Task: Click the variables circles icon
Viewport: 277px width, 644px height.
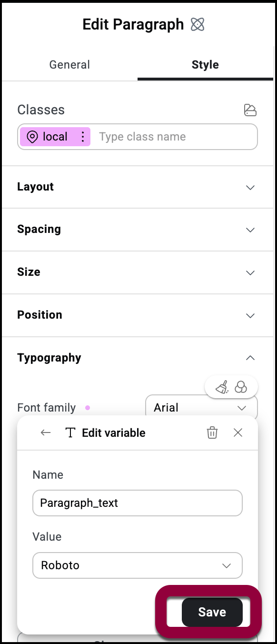Action: click(241, 387)
